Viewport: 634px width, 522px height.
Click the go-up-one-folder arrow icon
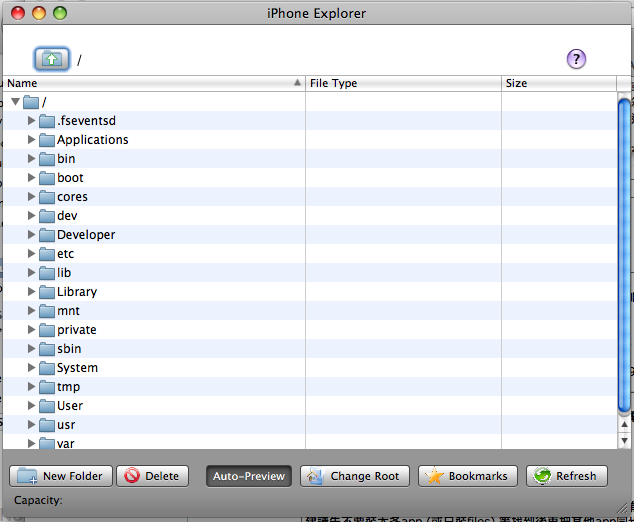[x=52, y=59]
